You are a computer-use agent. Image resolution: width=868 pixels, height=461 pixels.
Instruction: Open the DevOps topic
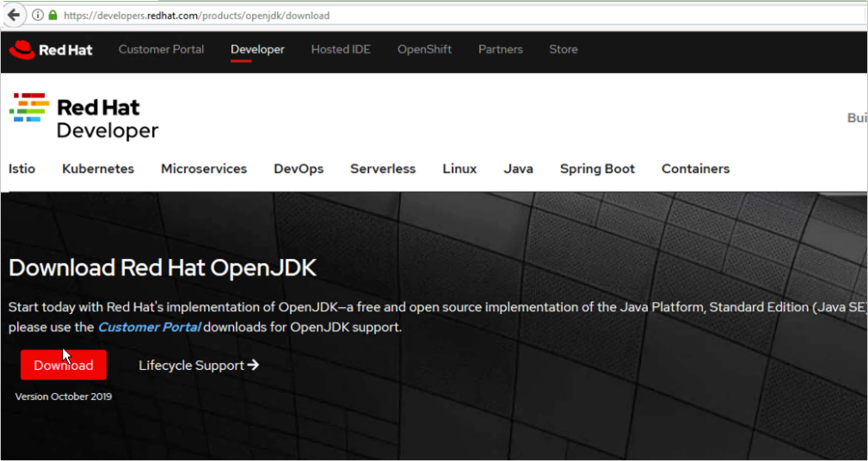point(299,169)
